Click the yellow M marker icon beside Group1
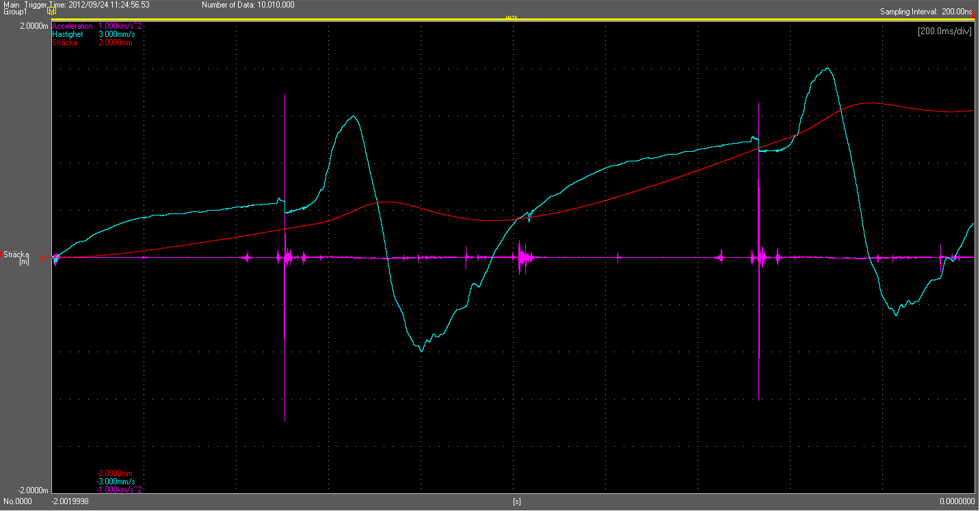980x511 pixels. pos(51,12)
